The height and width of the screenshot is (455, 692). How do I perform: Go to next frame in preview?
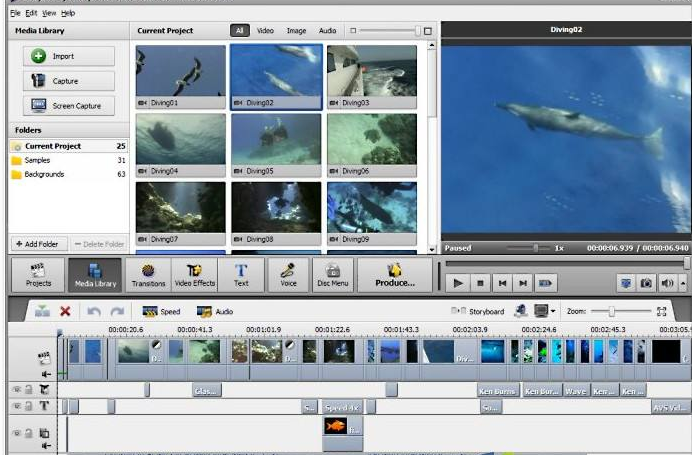(x=523, y=283)
